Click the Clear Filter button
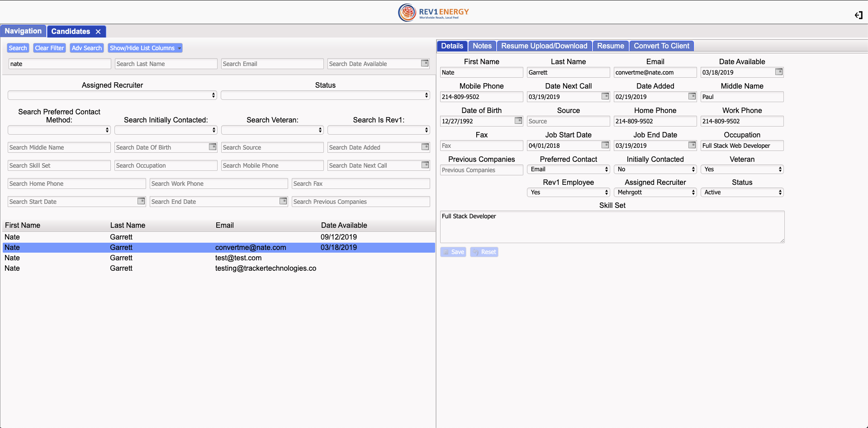This screenshot has height=428, width=868. 49,48
